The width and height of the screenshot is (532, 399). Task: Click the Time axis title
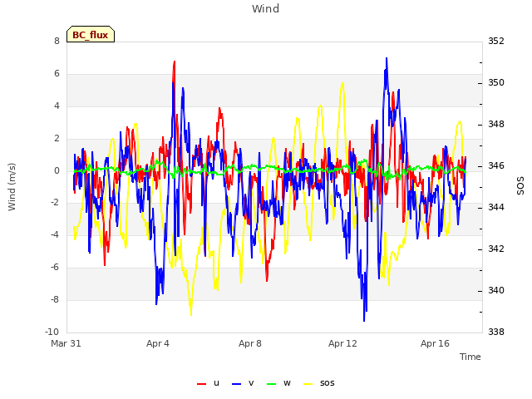pyautogui.click(x=470, y=357)
